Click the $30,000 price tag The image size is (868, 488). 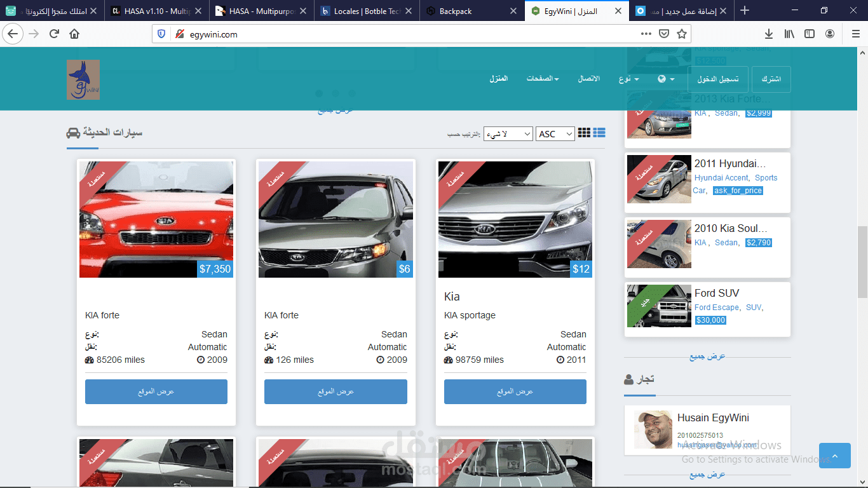click(710, 320)
